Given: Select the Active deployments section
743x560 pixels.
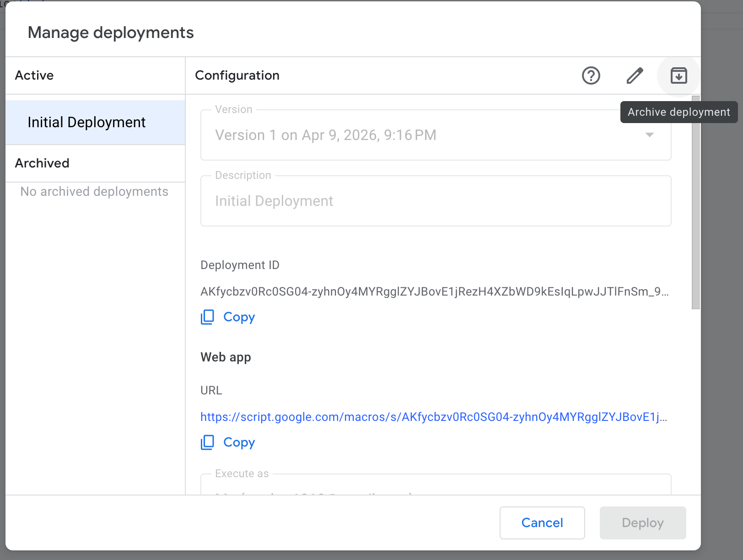Looking at the screenshot, I should pyautogui.click(x=34, y=75).
